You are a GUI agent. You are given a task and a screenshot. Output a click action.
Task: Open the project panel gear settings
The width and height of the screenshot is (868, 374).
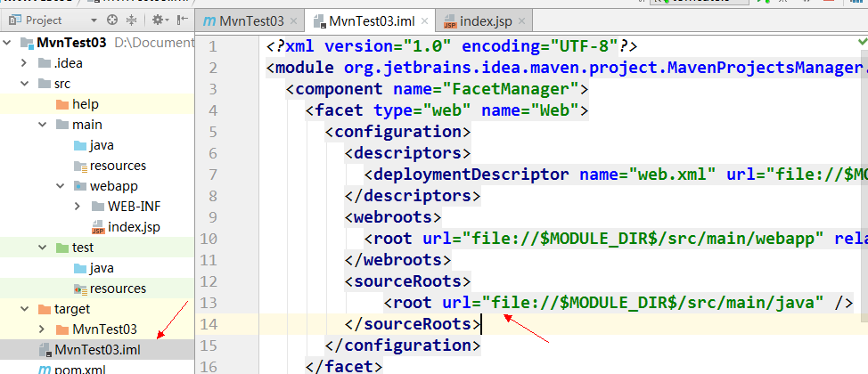pos(160,20)
